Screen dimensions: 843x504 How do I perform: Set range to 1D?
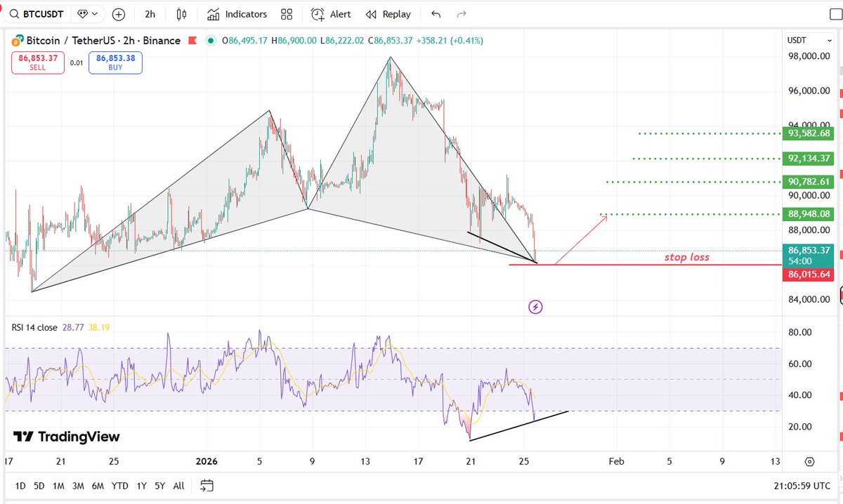21,485
